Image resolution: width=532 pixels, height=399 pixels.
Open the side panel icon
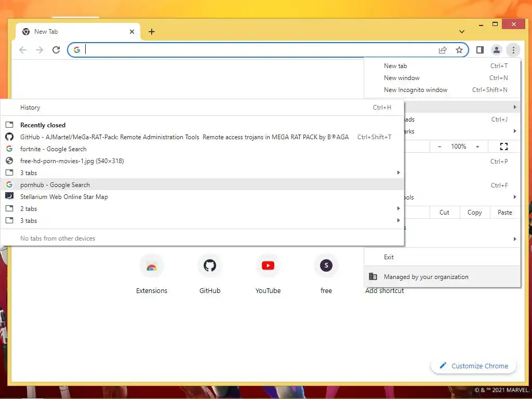pyautogui.click(x=480, y=50)
